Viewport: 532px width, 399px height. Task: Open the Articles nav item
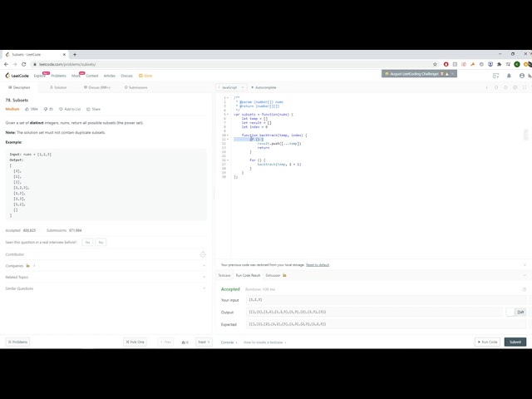tap(109, 76)
